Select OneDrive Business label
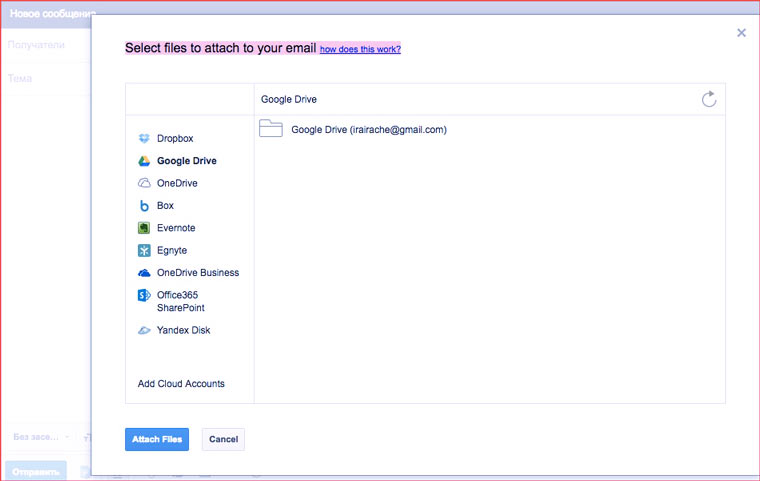This screenshot has width=760, height=481. pos(198,273)
